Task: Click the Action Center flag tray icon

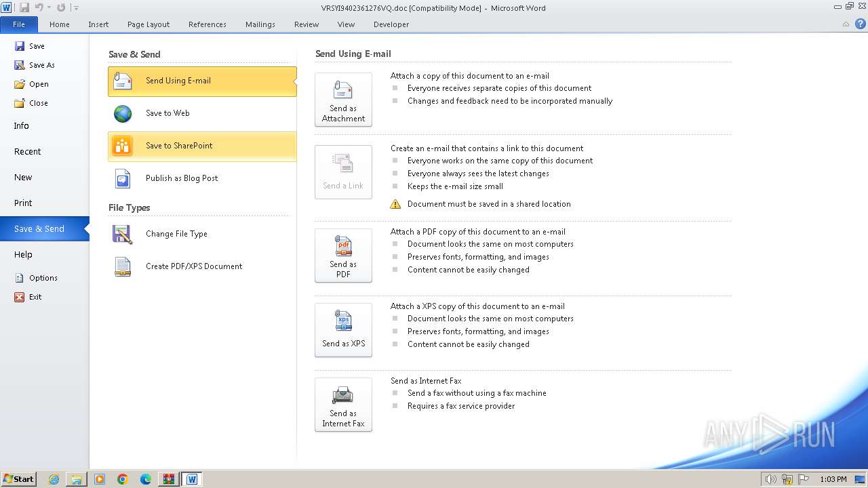Action: pyautogui.click(x=804, y=479)
